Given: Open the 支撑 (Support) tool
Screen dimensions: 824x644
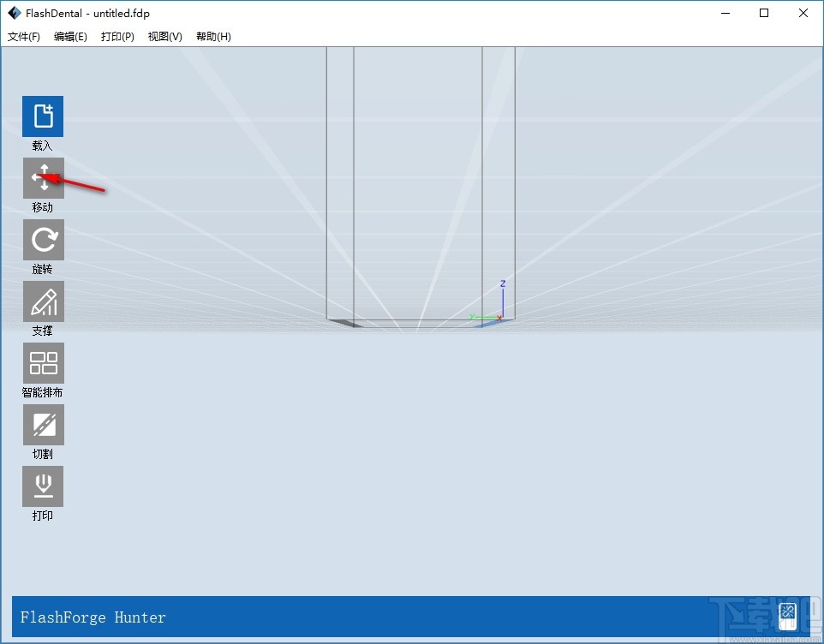Looking at the screenshot, I should (x=43, y=301).
